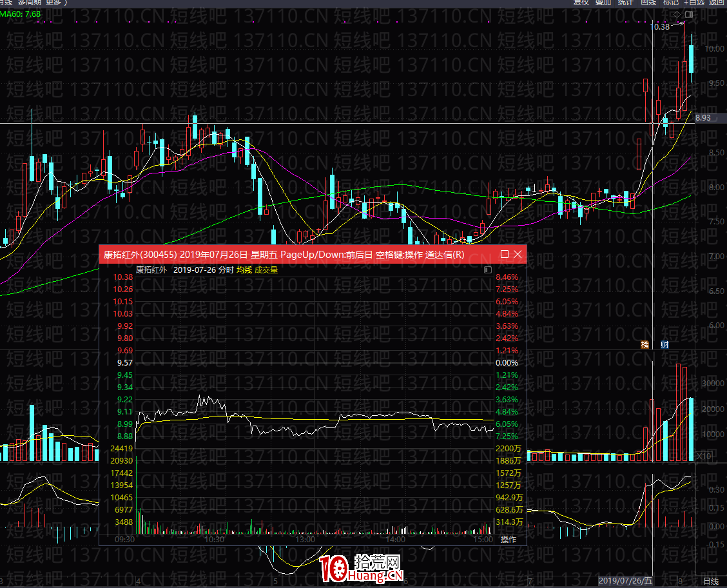This screenshot has width=727, height=588.
Task: Click the 0.00% label on the popup's right axis
Action: pyautogui.click(x=507, y=362)
